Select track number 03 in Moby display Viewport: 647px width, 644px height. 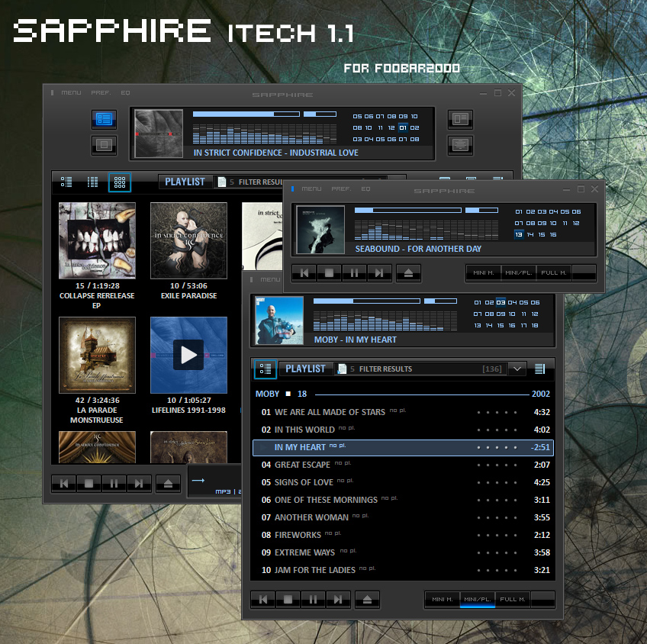(501, 302)
